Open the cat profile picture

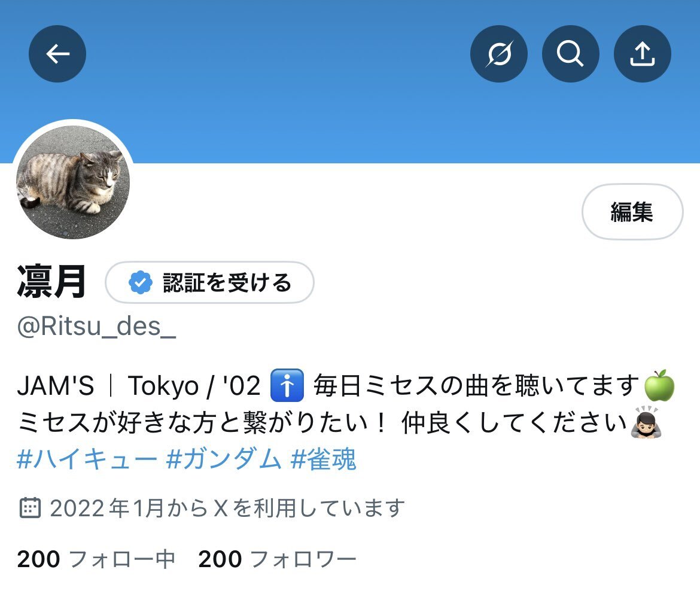[x=73, y=182]
